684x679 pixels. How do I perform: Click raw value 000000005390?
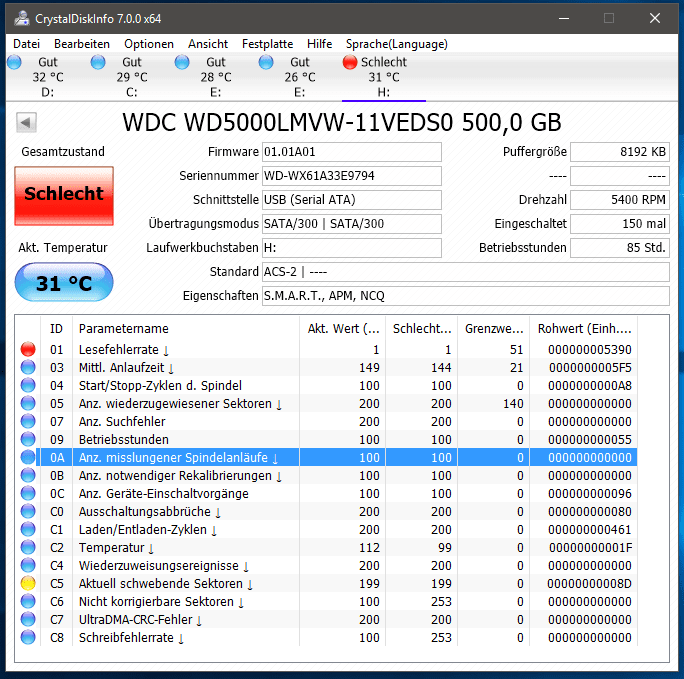[590, 350]
